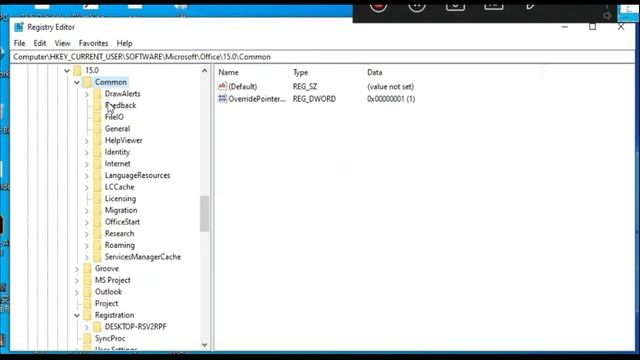640x360 pixels.
Task: Click the Licensing folder icon
Action: tap(97, 199)
